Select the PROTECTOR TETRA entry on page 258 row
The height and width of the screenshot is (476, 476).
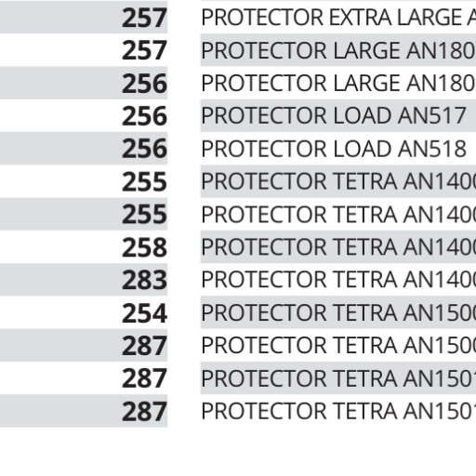point(338,246)
